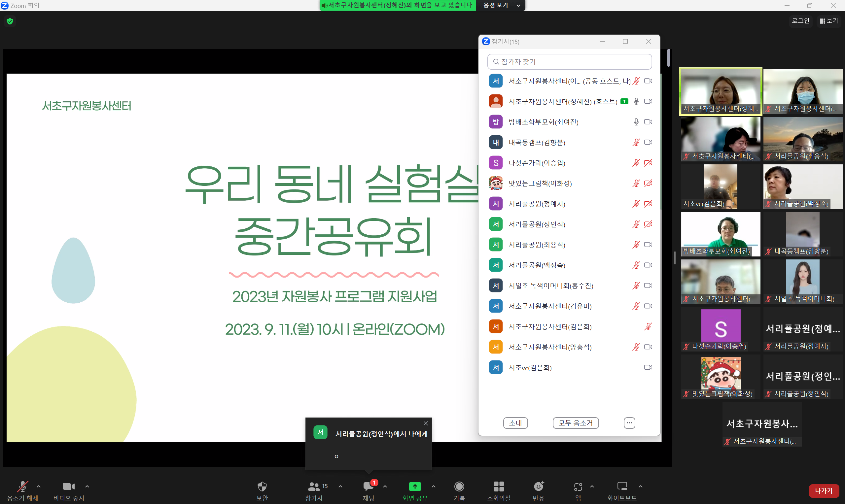Open Breakout Rooms (소회의실) icon
Viewport: 845px width, 504px height.
[x=498, y=487]
